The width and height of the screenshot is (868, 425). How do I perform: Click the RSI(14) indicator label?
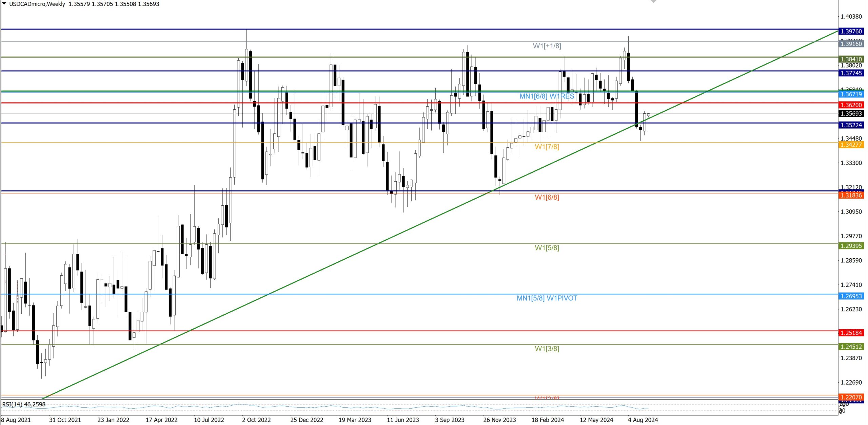click(x=24, y=404)
